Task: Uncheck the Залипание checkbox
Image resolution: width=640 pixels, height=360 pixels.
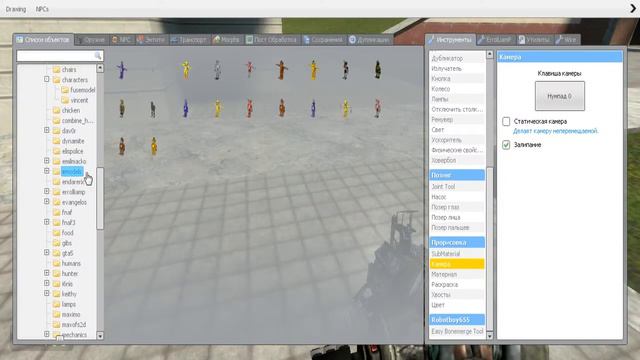Action: point(506,145)
